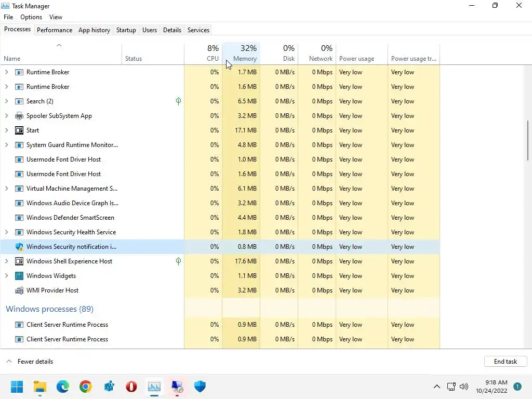Select Windows Defender SmartScreen process
This screenshot has height=399, width=532.
[220, 218]
